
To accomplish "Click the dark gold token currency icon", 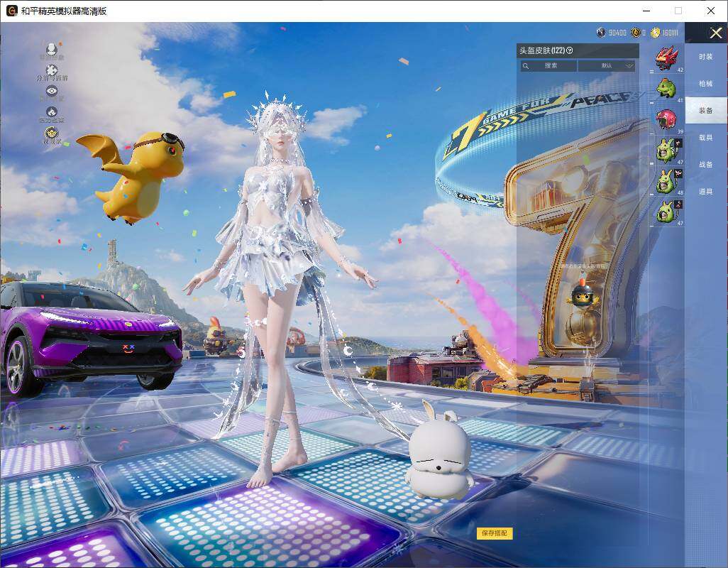I will tap(636, 33).
